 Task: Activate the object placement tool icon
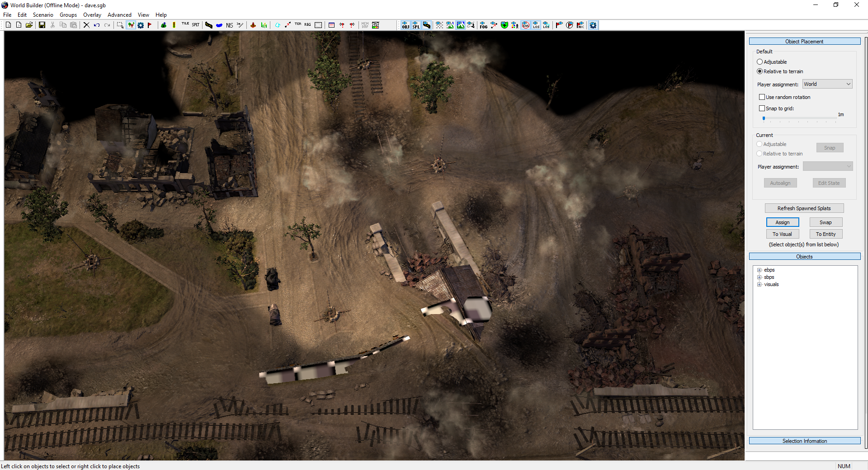pyautogui.click(x=131, y=25)
